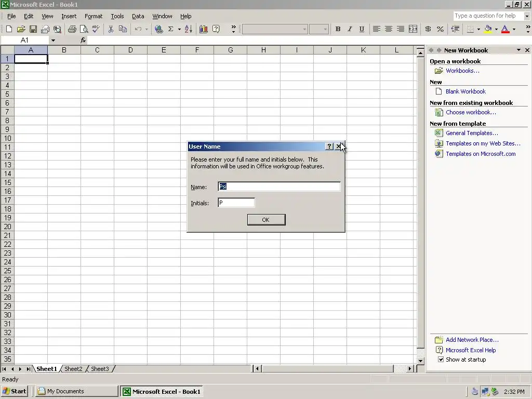Click the Chart Wizard icon
532x399 pixels.
coord(204,29)
